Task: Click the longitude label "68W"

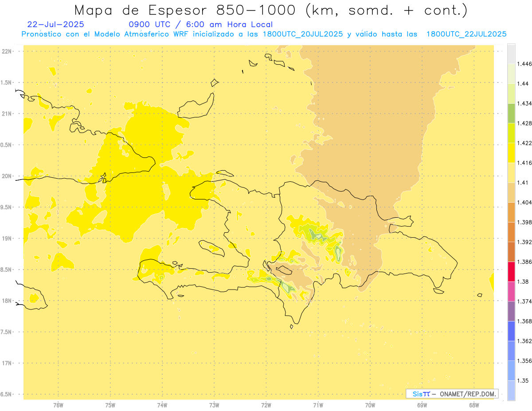Action: click(x=474, y=405)
